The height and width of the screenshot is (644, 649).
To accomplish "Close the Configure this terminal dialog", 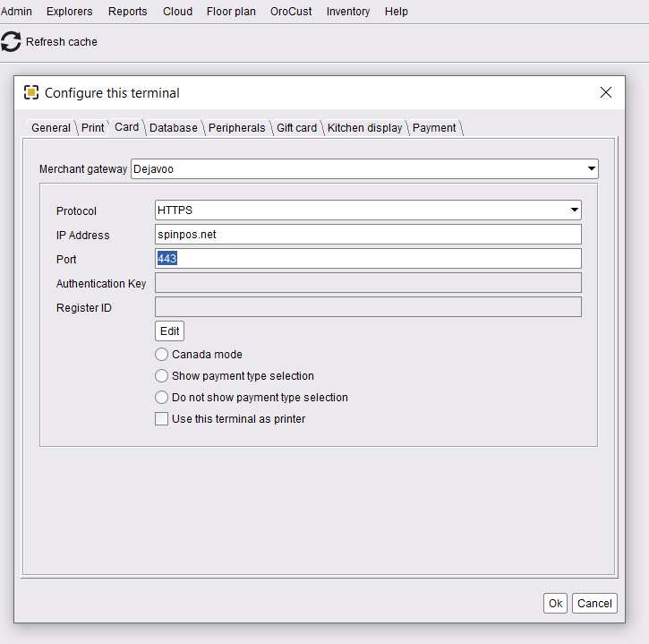I will [605, 92].
